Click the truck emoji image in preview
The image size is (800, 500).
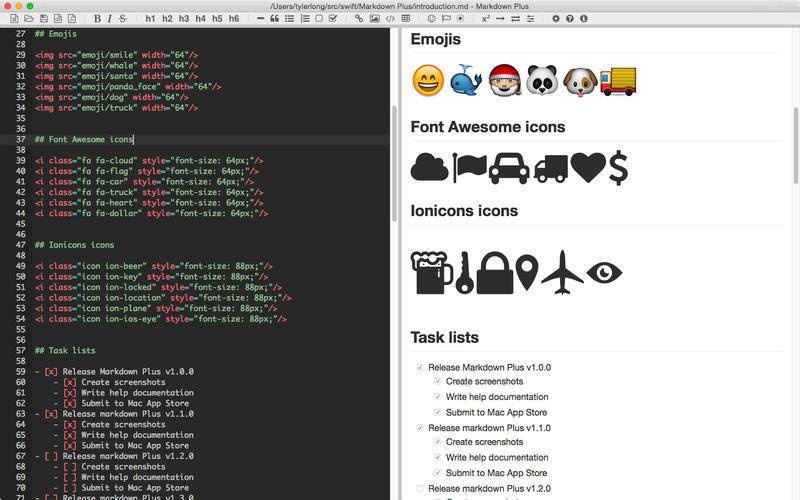click(618, 81)
